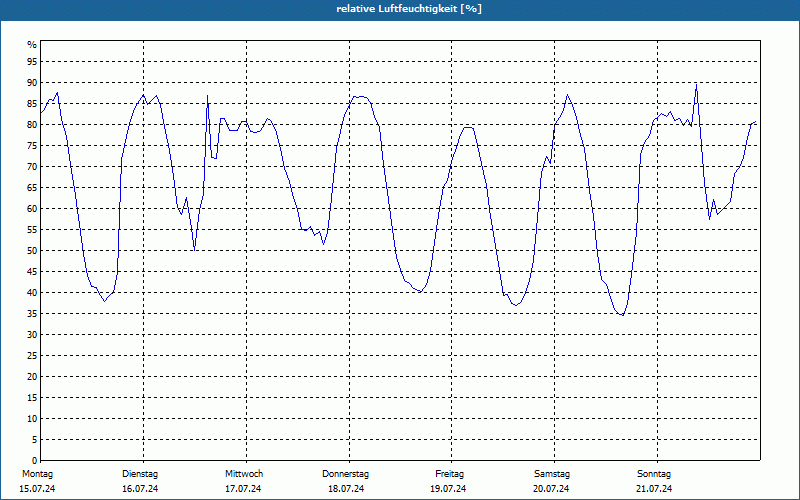800x500 pixels.
Task: Click the y-axis label 15
Action: click(x=32, y=398)
